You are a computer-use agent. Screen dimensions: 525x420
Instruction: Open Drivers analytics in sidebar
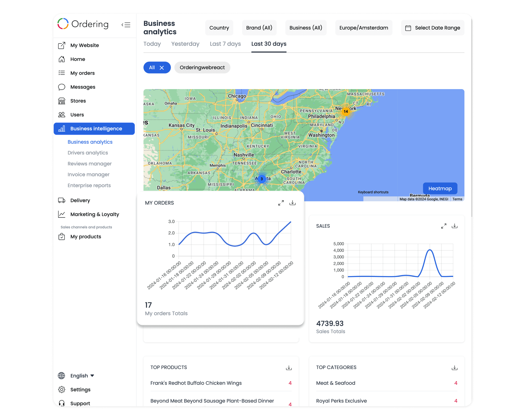pos(88,153)
